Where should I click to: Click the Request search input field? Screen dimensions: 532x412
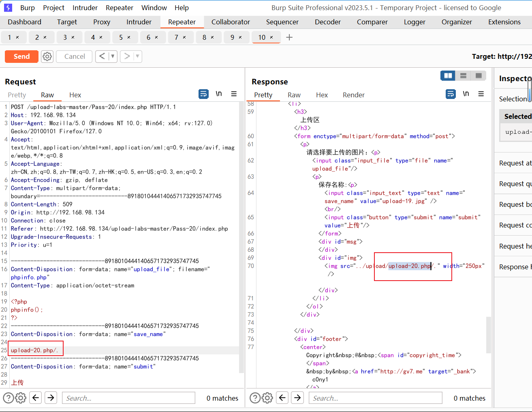coord(128,398)
